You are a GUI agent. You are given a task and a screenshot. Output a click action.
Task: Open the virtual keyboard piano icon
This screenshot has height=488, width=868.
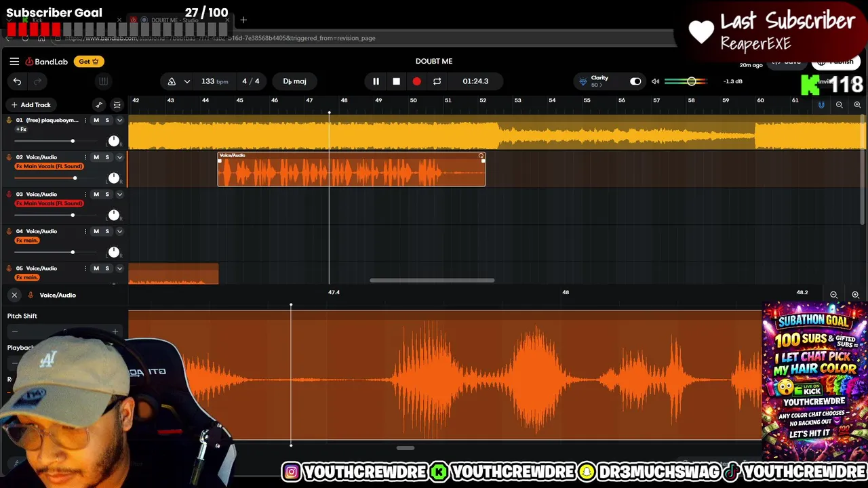pos(103,81)
